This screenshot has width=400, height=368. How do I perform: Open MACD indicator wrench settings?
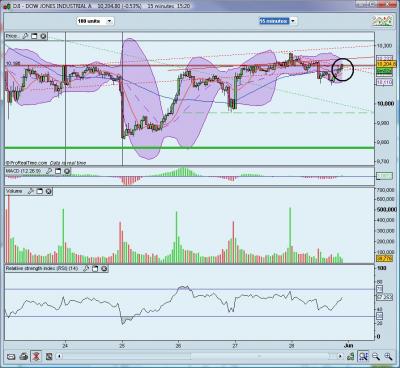coord(49,171)
